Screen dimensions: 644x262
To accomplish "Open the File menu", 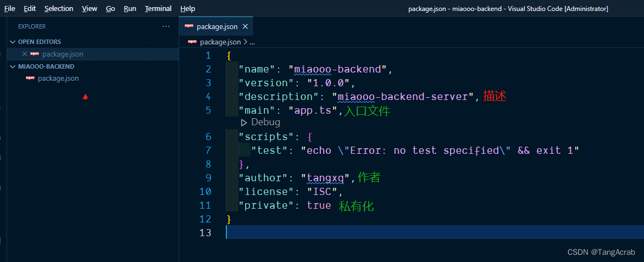I will pyautogui.click(x=9, y=9).
